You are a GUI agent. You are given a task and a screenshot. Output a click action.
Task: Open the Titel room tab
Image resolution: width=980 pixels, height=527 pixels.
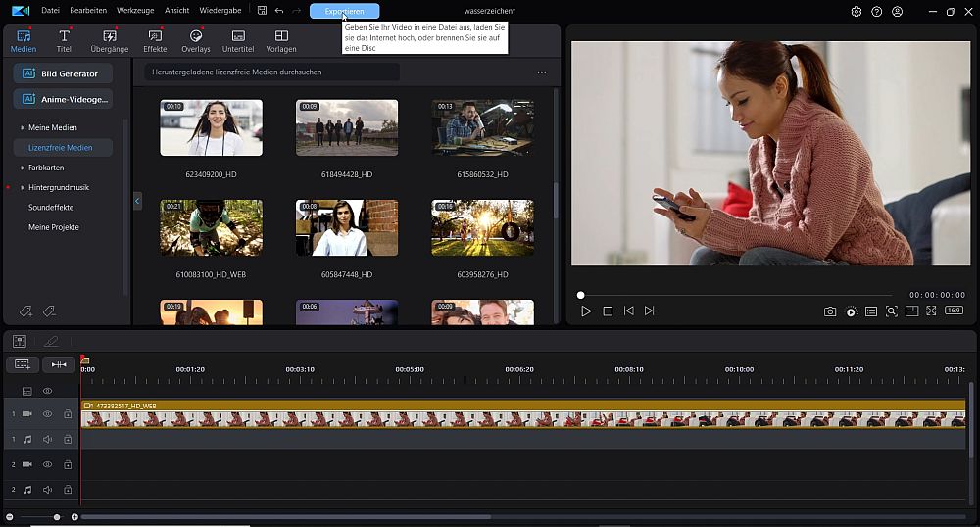64,41
